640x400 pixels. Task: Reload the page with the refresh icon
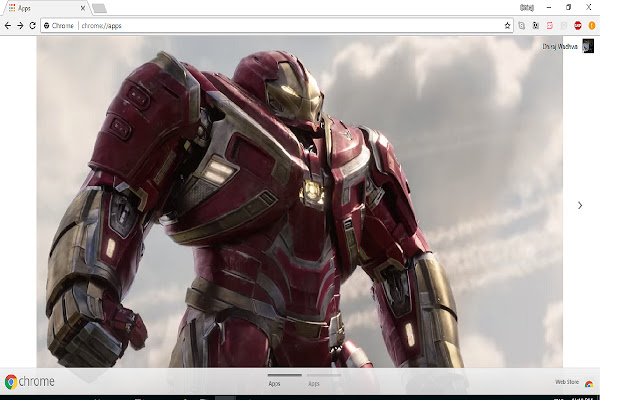33,26
